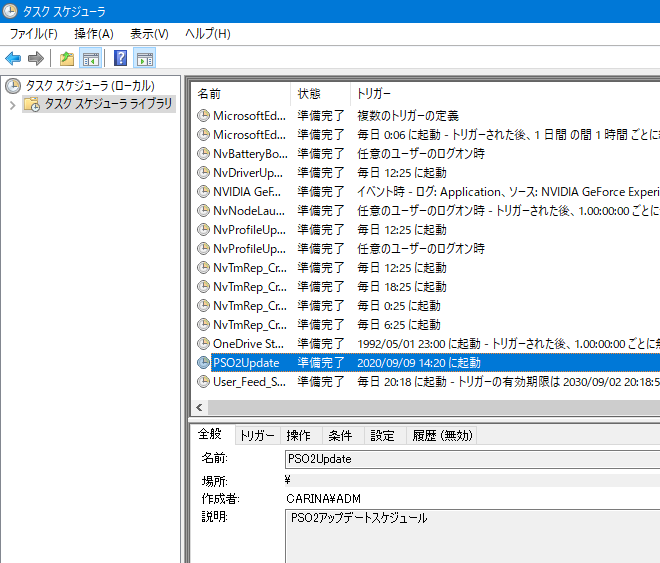Open the 表示(V) menu

click(149, 34)
